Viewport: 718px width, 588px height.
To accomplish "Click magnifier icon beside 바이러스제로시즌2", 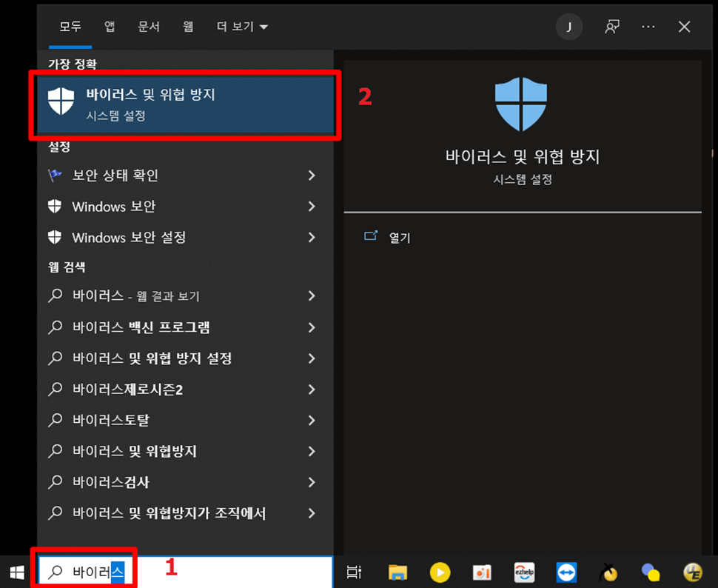I will pos(56,389).
